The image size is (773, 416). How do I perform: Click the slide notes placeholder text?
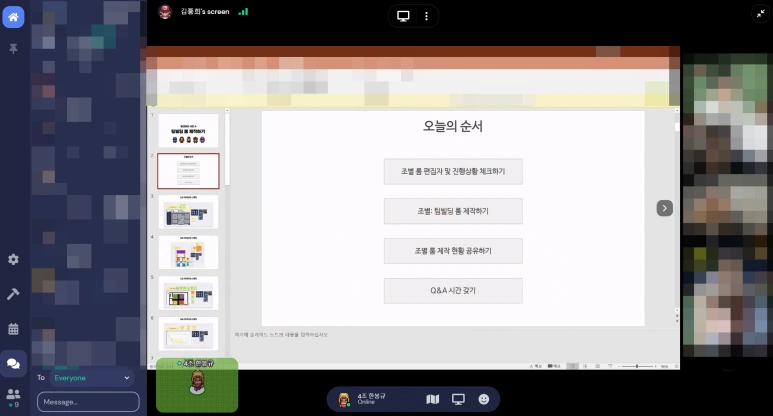coord(281,335)
